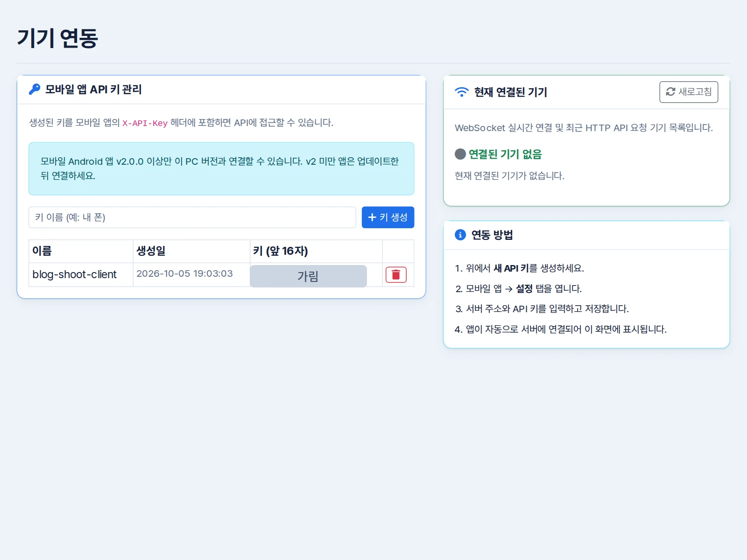Click step 2 모바일 앱 설정 탭을 엽니다

tap(518, 289)
